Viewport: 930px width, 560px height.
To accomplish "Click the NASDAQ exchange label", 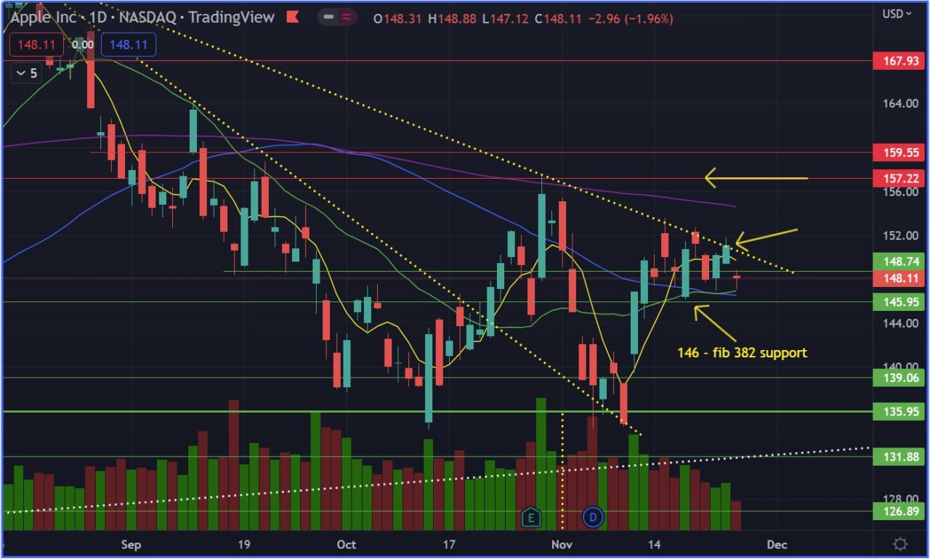I will tap(149, 17).
